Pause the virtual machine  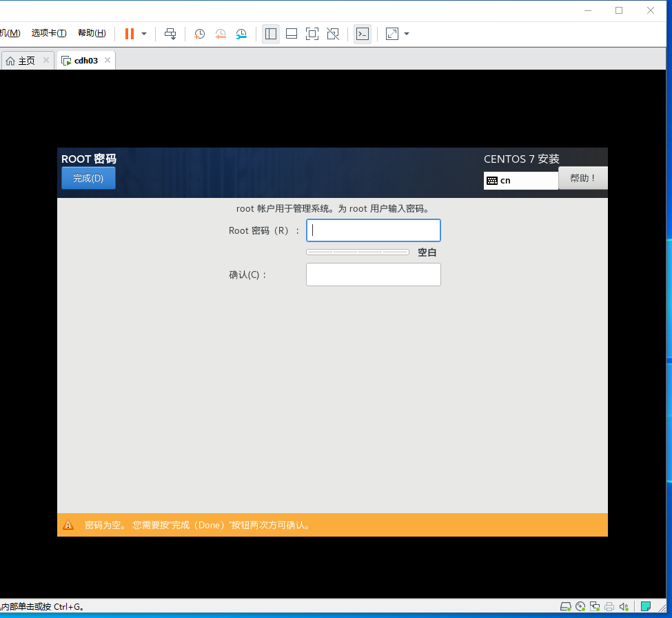pyautogui.click(x=130, y=33)
